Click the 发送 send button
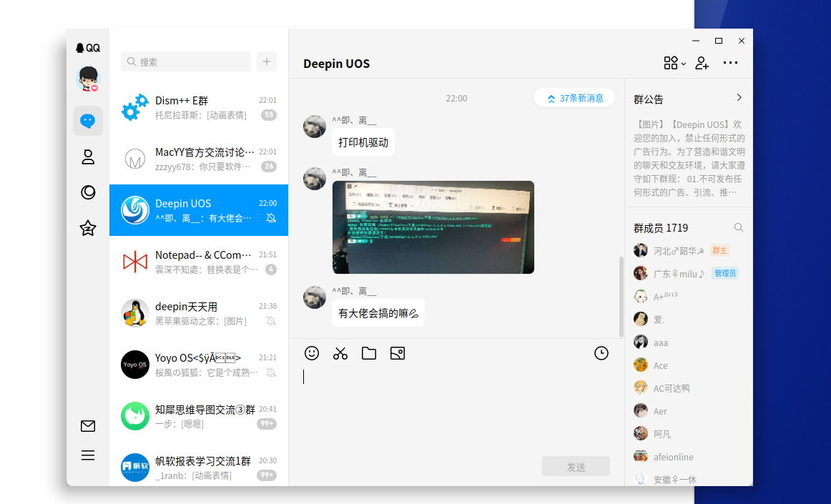The width and height of the screenshot is (831, 504). pos(576,466)
